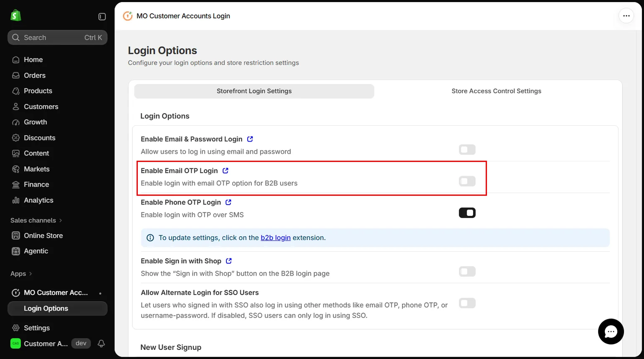The width and height of the screenshot is (644, 359).
Task: Click the notifications bell icon
Action: click(x=101, y=344)
